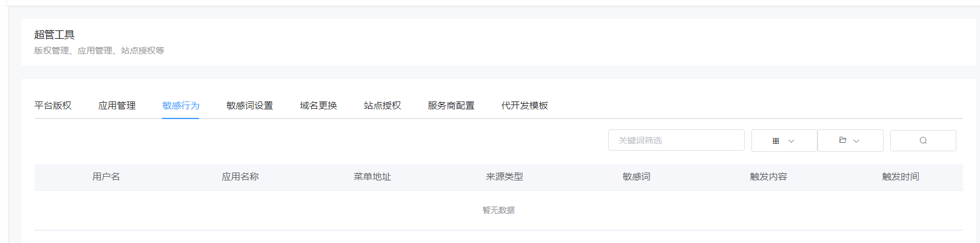Click the 敏感词 column header
This screenshot has width=980, height=243.
point(636,177)
